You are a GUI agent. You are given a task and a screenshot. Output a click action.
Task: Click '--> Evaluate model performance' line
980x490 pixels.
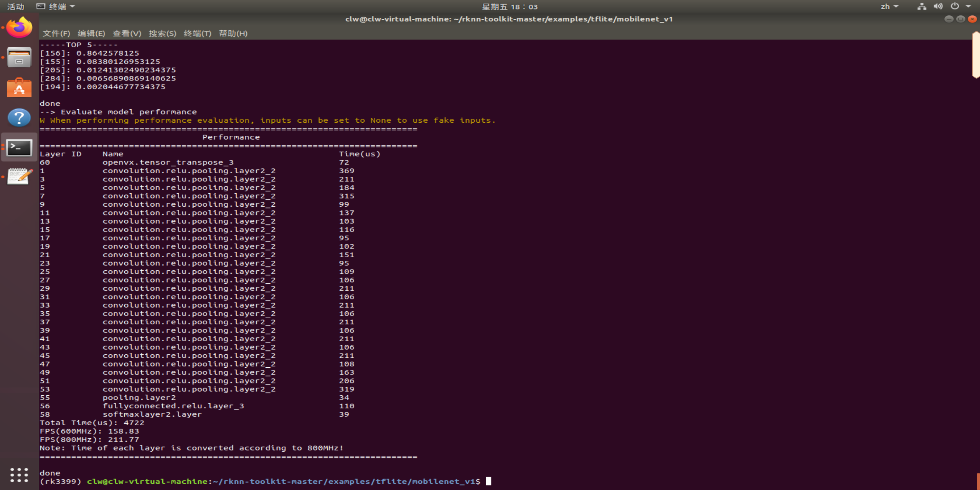point(118,112)
